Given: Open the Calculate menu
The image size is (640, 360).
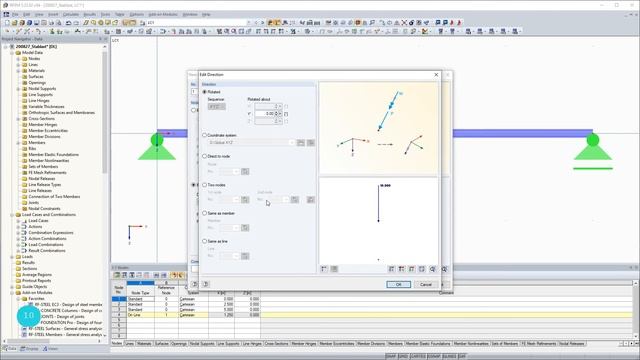Looking at the screenshot, I should 71,14.
